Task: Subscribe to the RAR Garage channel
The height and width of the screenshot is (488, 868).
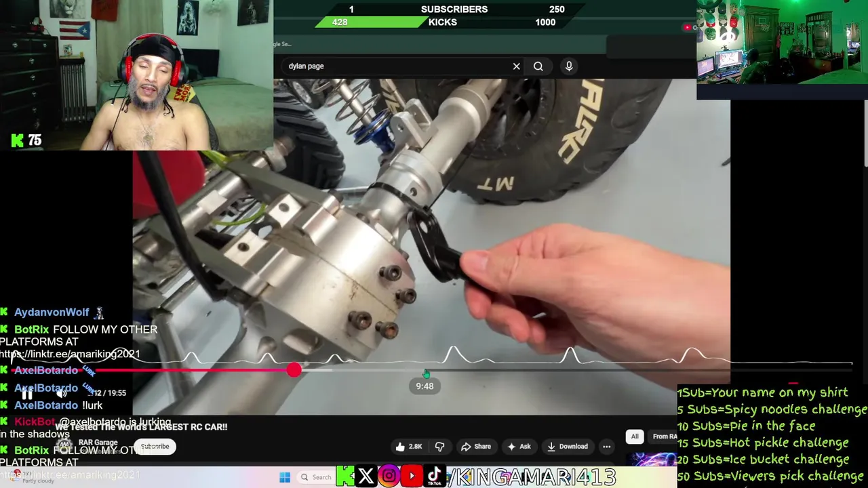Action: point(155,447)
